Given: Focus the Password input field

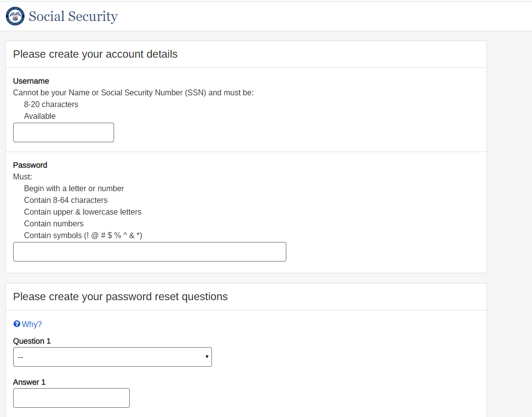Looking at the screenshot, I should click(149, 252).
